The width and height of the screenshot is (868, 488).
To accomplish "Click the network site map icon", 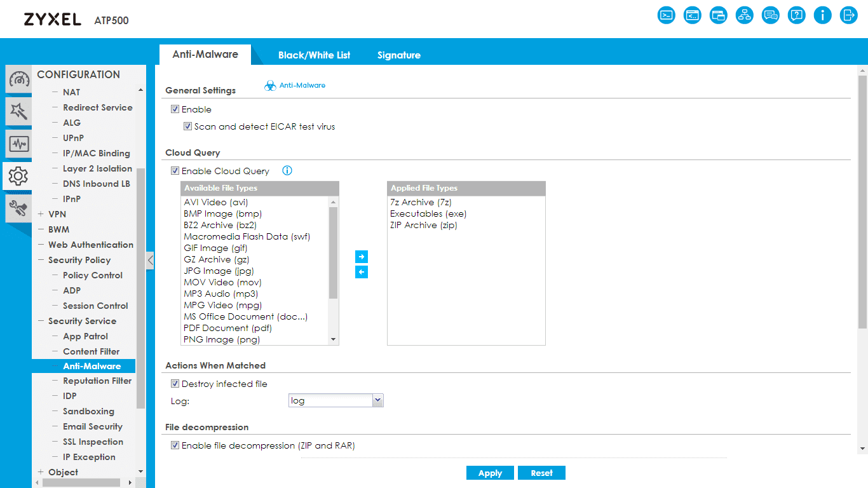I will (745, 15).
